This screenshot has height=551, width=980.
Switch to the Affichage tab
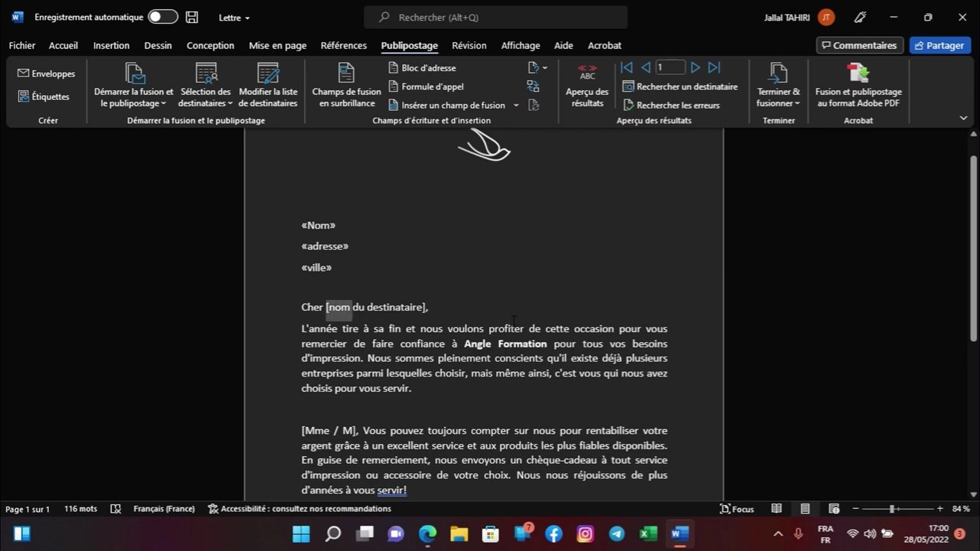521,46
